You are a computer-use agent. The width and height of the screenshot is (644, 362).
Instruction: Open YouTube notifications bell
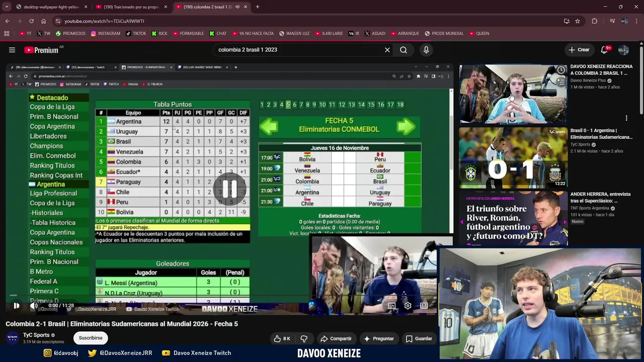tap(604, 50)
